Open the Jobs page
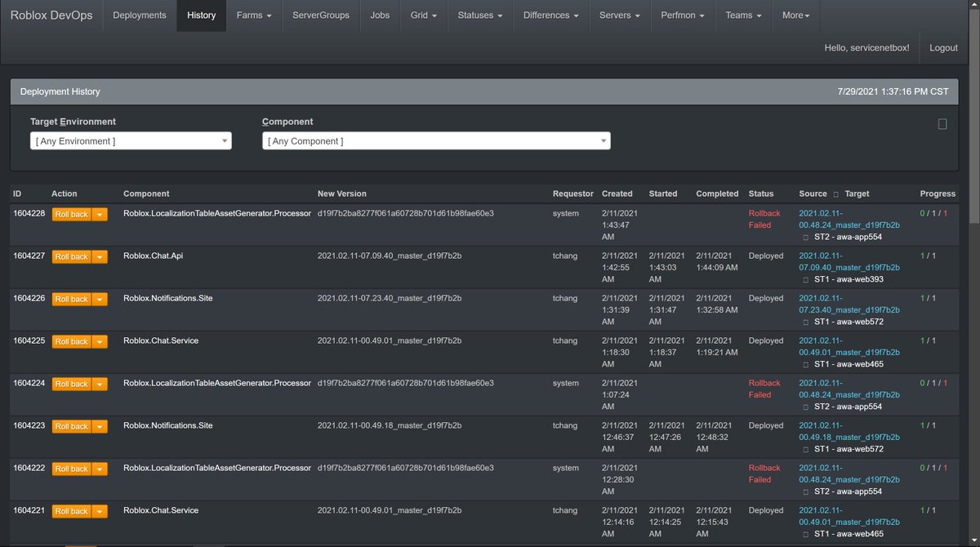 pos(380,16)
